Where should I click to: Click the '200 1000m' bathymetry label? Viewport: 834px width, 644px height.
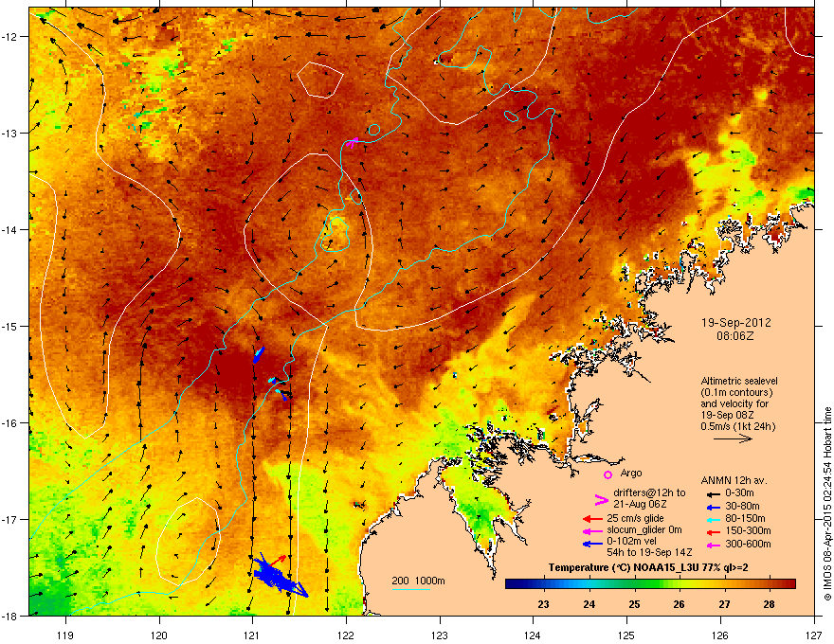click(418, 581)
